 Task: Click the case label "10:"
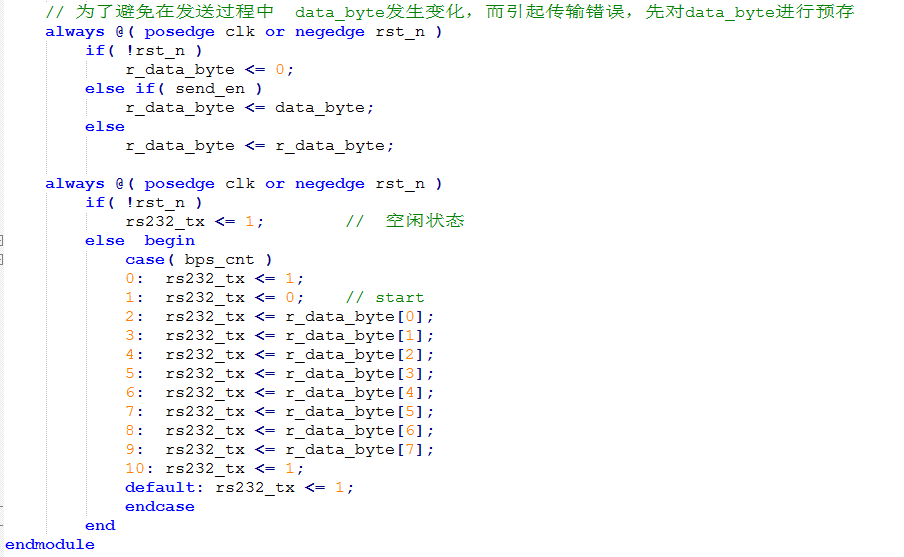[x=140, y=468]
